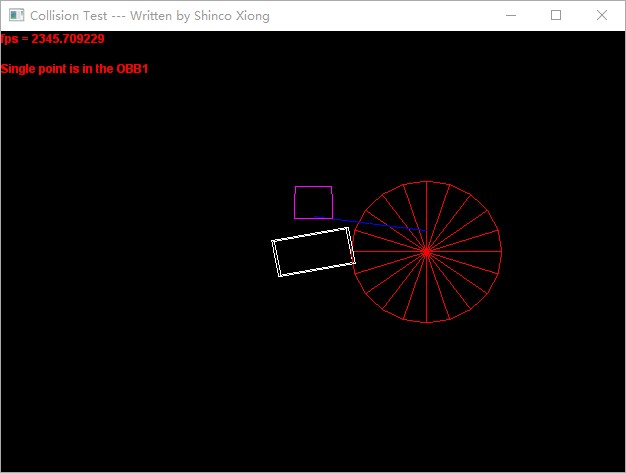Close the Collision Test window
626x473 pixels.
[602, 15]
